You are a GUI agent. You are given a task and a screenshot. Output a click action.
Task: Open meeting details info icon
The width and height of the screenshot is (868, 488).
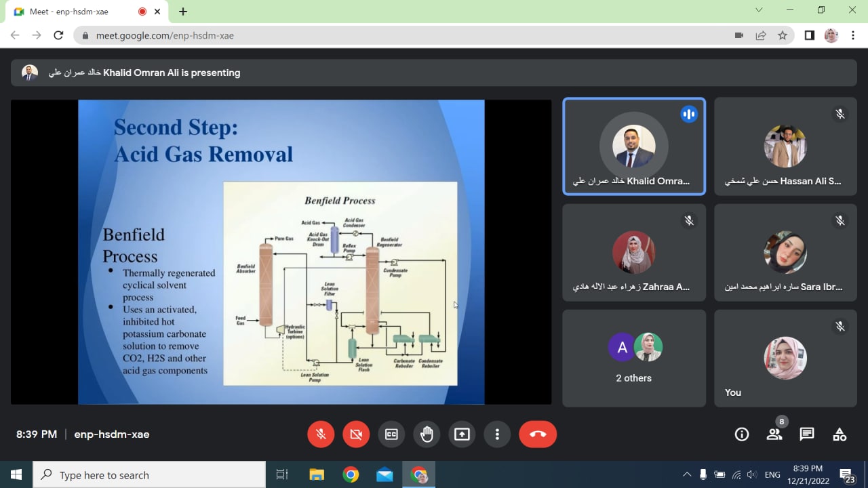[742, 434]
